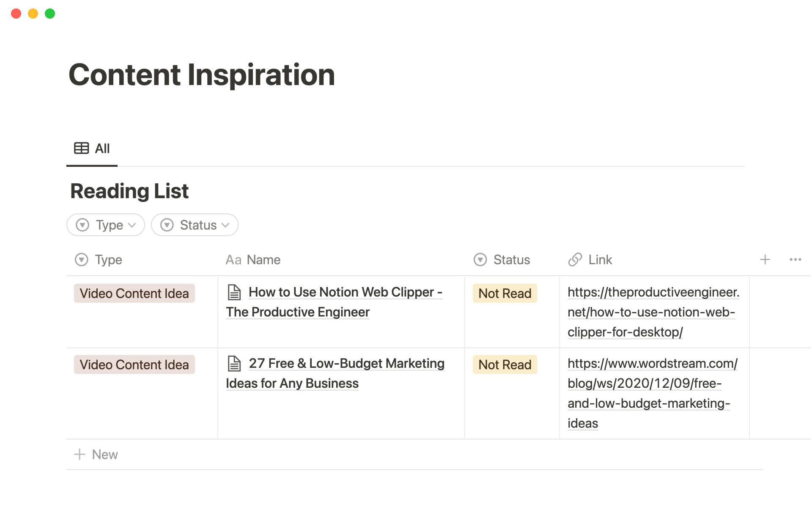Click the Aa Name column header

[x=253, y=260]
